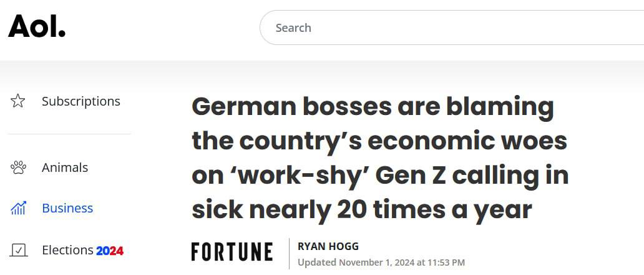Click the Animals paw print icon
Image resolution: width=644 pixels, height=275 pixels.
18,167
